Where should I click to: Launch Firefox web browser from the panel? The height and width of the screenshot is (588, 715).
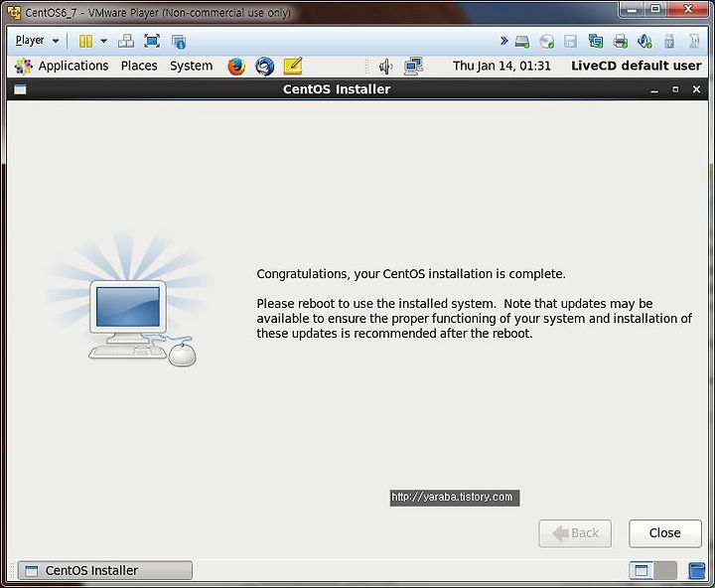click(236, 67)
